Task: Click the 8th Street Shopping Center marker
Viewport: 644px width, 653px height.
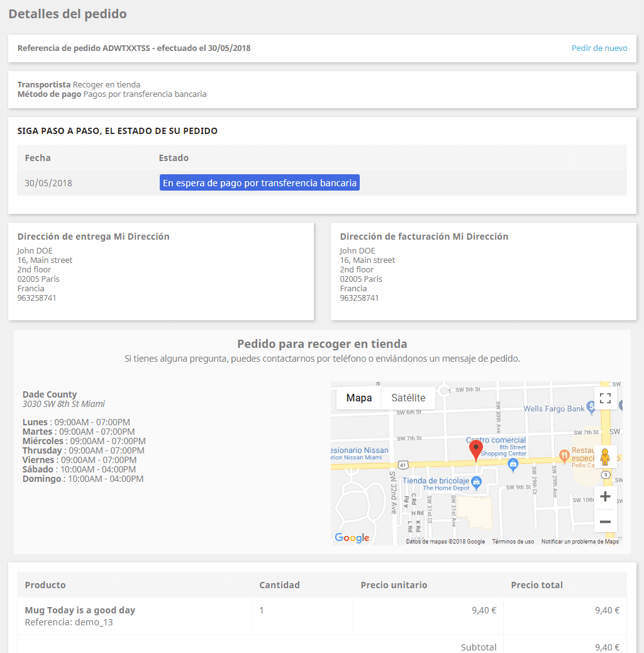Action: 513,464
